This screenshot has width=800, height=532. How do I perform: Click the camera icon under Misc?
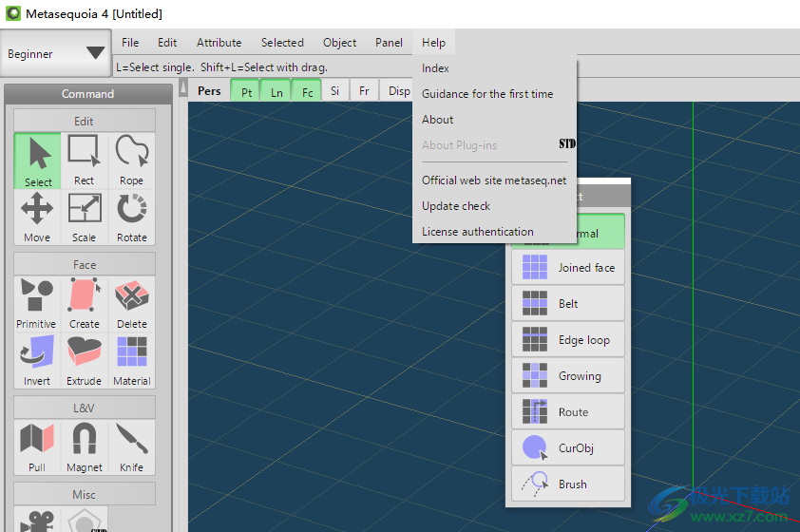pyautogui.click(x=37, y=521)
